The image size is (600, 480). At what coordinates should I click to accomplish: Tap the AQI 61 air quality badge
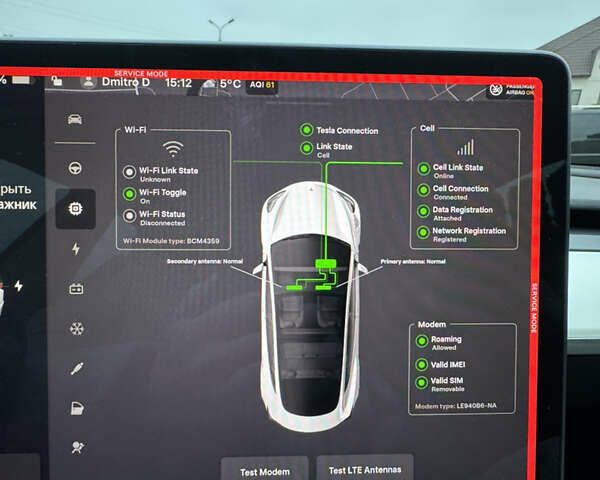(262, 85)
